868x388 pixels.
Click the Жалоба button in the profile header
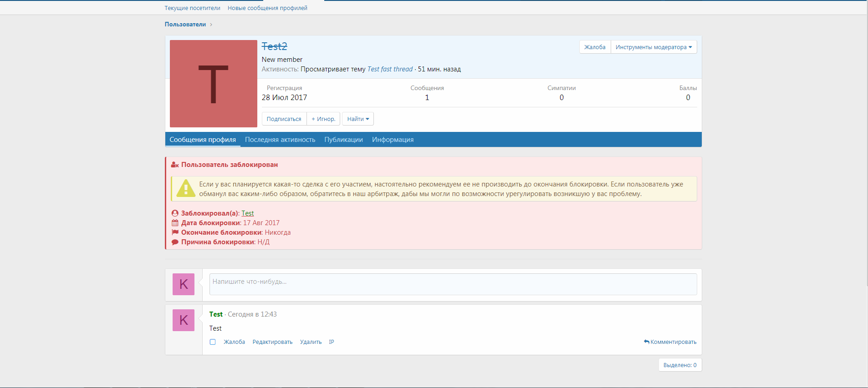click(595, 47)
